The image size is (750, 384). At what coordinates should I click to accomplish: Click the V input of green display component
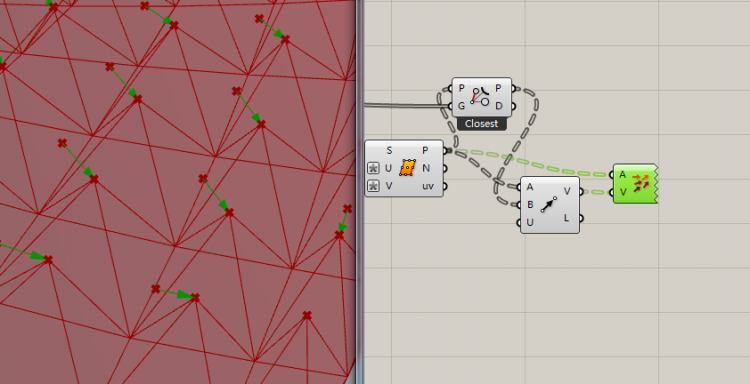623,192
